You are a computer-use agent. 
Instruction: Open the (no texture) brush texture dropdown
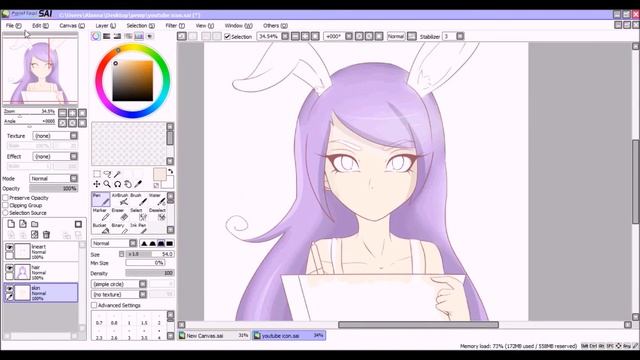click(119, 294)
